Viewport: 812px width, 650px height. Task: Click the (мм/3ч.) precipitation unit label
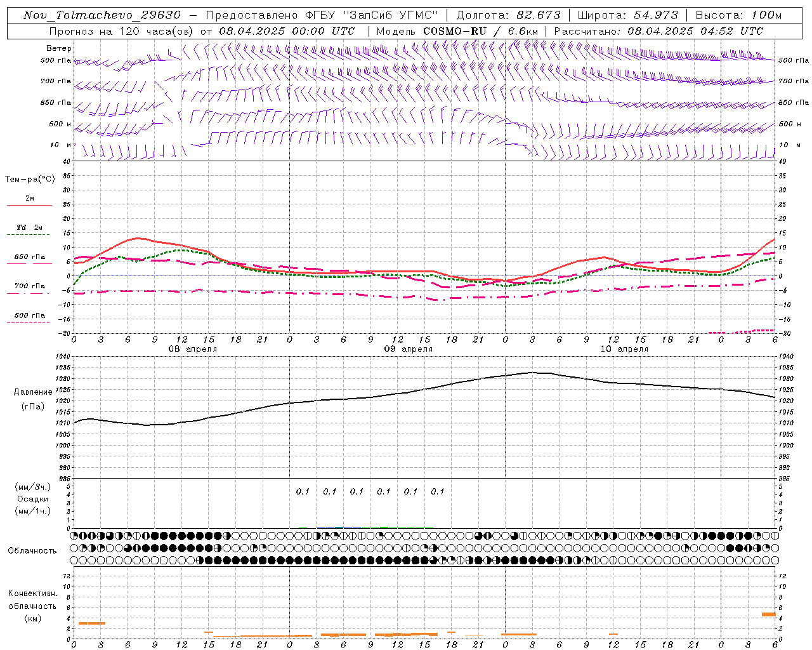[32, 487]
